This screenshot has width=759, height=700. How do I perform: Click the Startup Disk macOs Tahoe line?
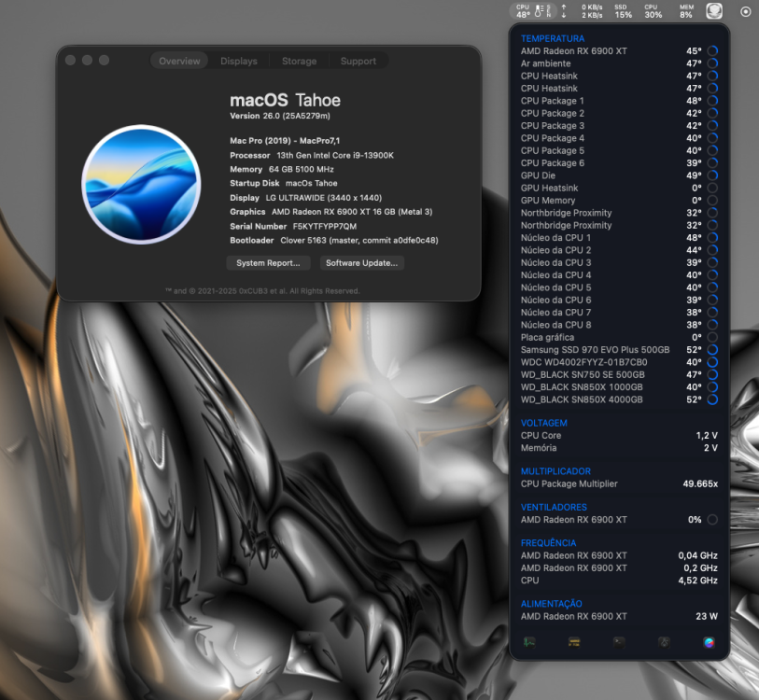click(284, 183)
